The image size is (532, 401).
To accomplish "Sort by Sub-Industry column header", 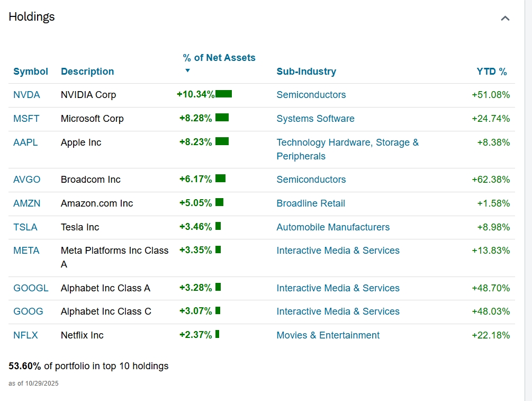I will 306,72.
